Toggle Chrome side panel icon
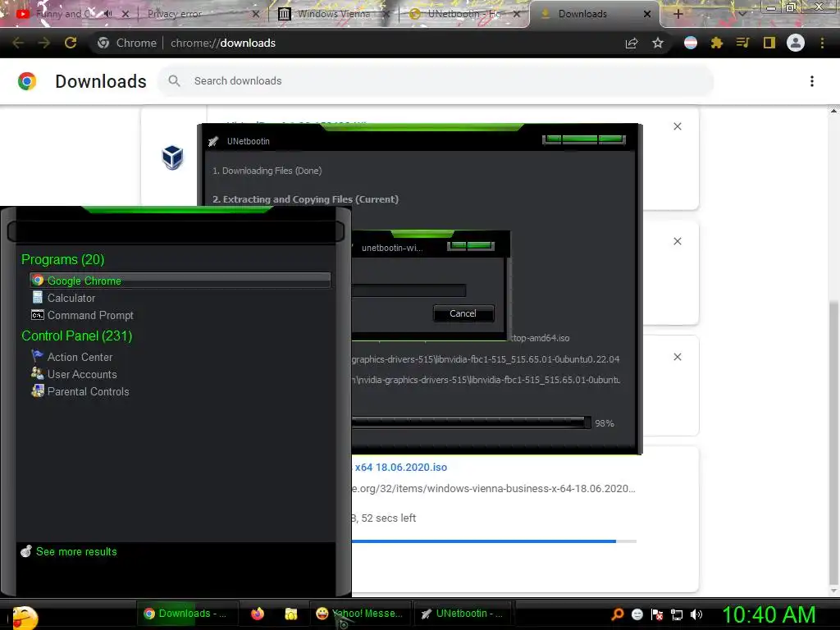This screenshot has width=840, height=630. pos(769,43)
